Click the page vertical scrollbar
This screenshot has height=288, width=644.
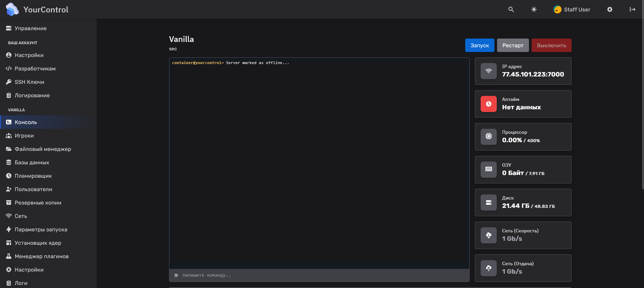(x=642, y=101)
